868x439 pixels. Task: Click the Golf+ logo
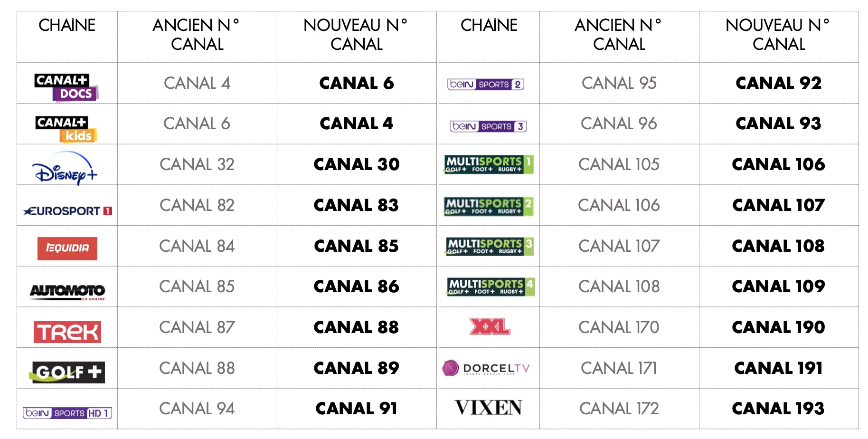(x=67, y=372)
